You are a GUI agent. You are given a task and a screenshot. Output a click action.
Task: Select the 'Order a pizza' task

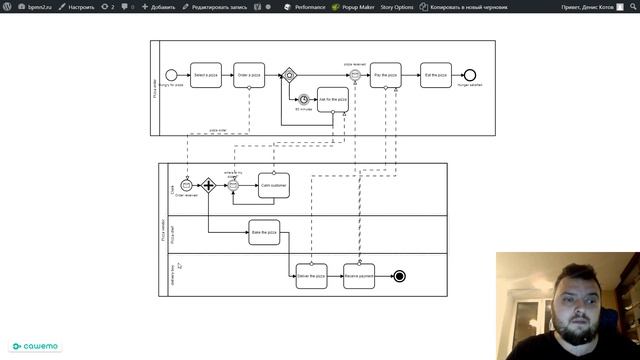[x=249, y=75]
